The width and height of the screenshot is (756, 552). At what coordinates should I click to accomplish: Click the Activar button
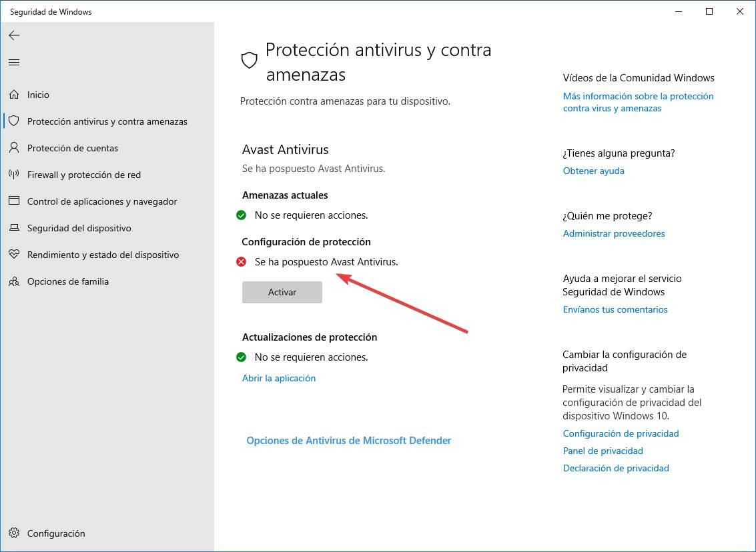pyautogui.click(x=282, y=292)
